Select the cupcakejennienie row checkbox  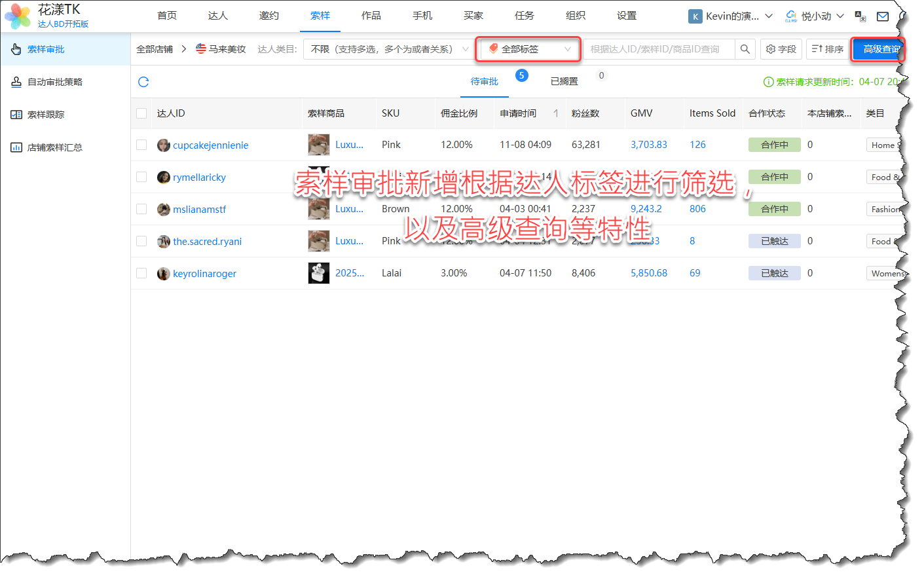(x=141, y=145)
